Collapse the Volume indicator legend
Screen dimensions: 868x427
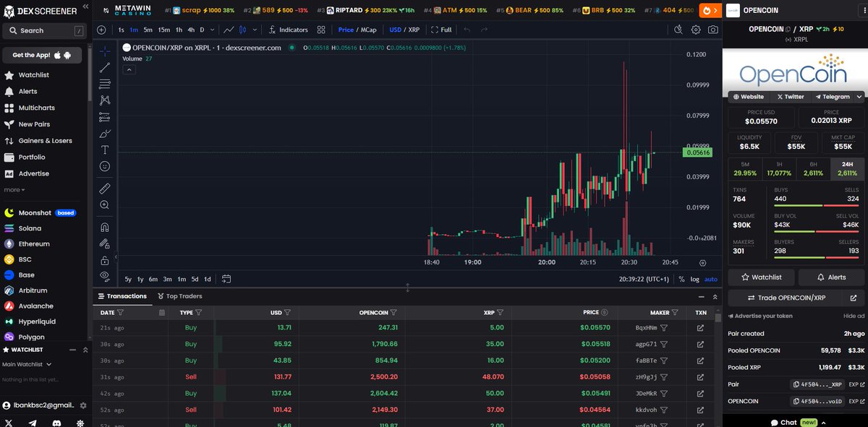tap(129, 69)
